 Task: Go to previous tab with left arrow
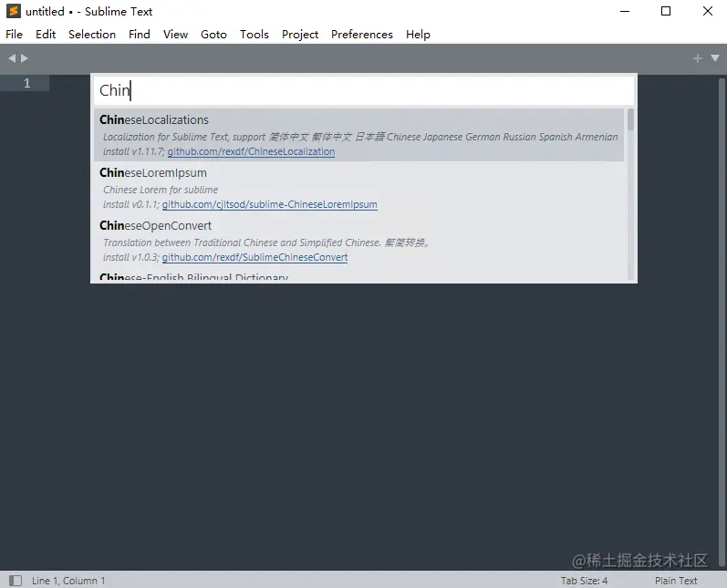12,58
